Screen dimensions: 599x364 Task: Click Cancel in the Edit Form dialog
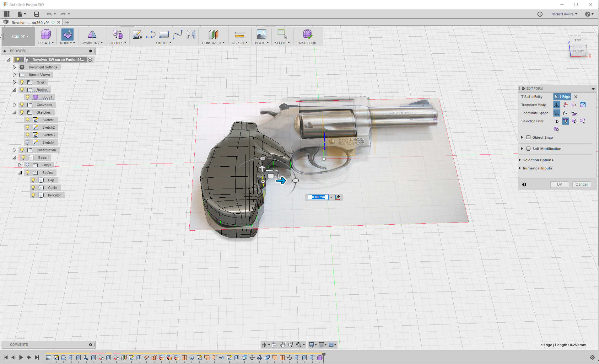(581, 185)
